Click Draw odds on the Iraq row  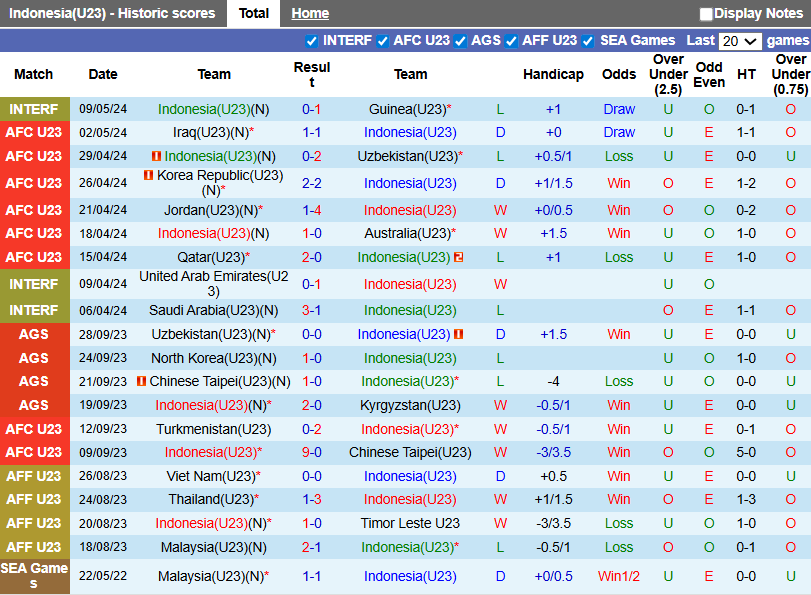coord(619,132)
